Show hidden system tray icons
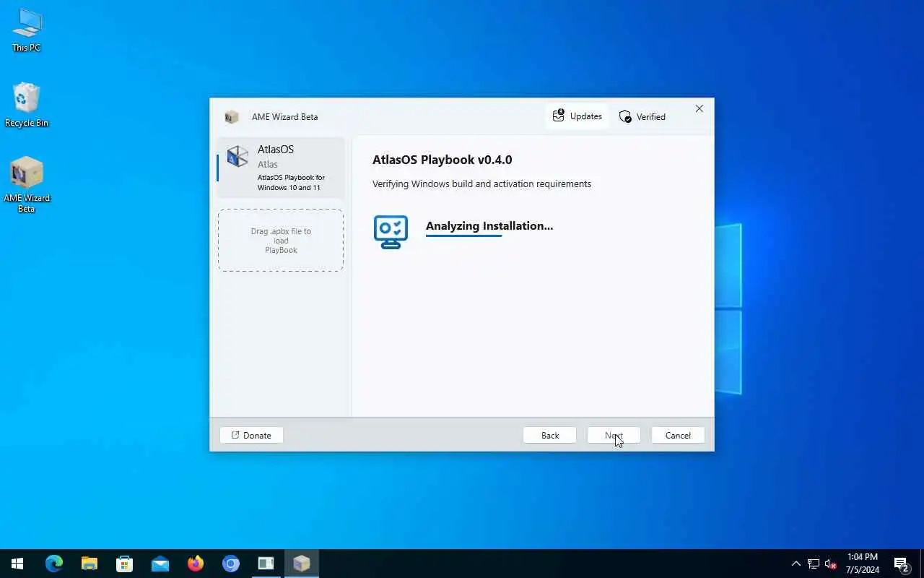The image size is (924, 578). (796, 564)
